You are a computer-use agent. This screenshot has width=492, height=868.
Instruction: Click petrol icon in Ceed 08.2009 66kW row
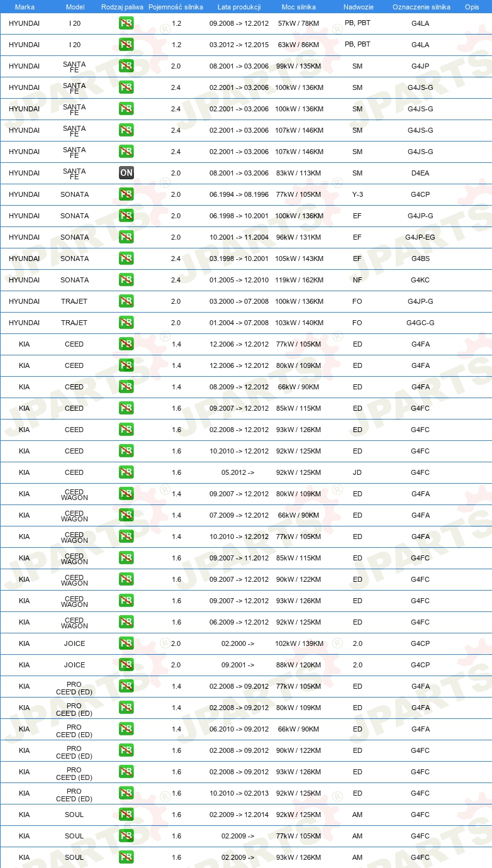coord(126,387)
